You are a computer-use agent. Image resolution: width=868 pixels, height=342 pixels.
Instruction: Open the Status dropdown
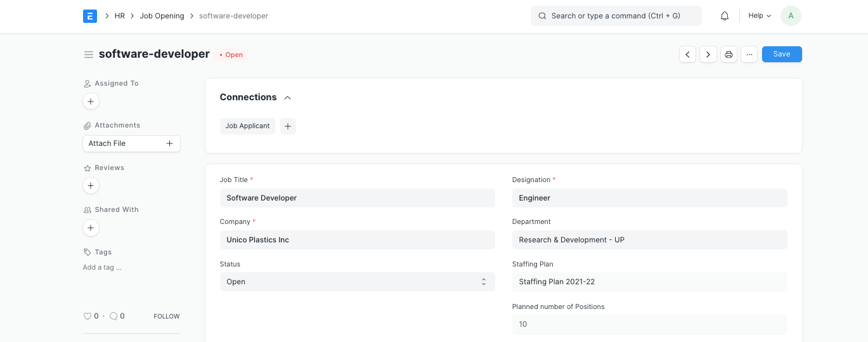coord(357,282)
